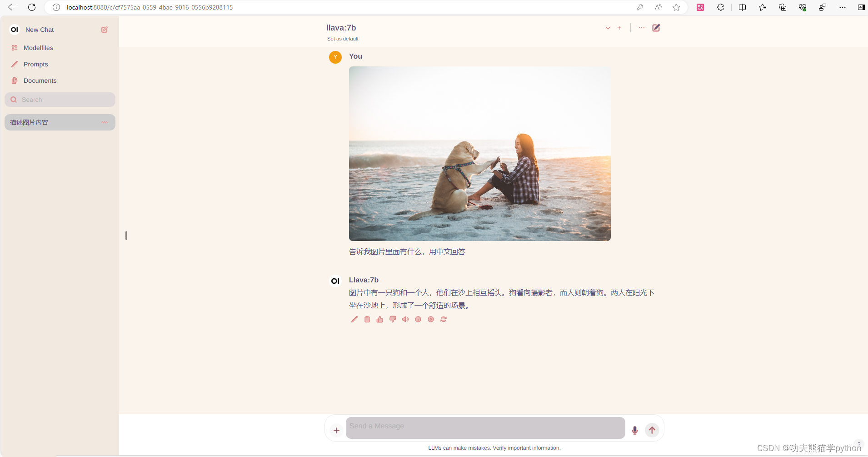Screen dimensions: 868x457
Task: Add another model with plus icon
Action: pos(619,28)
